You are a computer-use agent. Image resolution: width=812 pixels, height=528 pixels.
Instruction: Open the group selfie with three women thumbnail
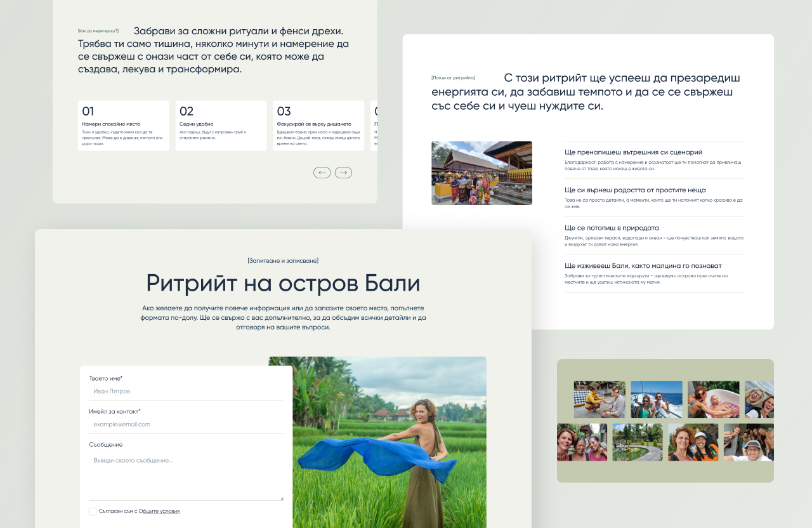(x=582, y=442)
